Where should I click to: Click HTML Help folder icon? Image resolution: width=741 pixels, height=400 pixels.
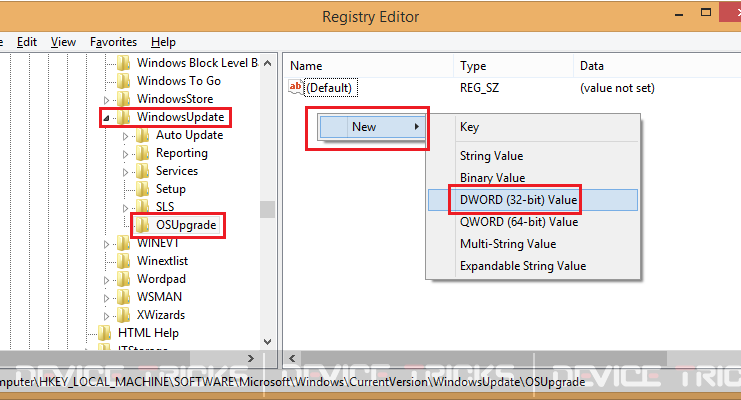(x=104, y=333)
